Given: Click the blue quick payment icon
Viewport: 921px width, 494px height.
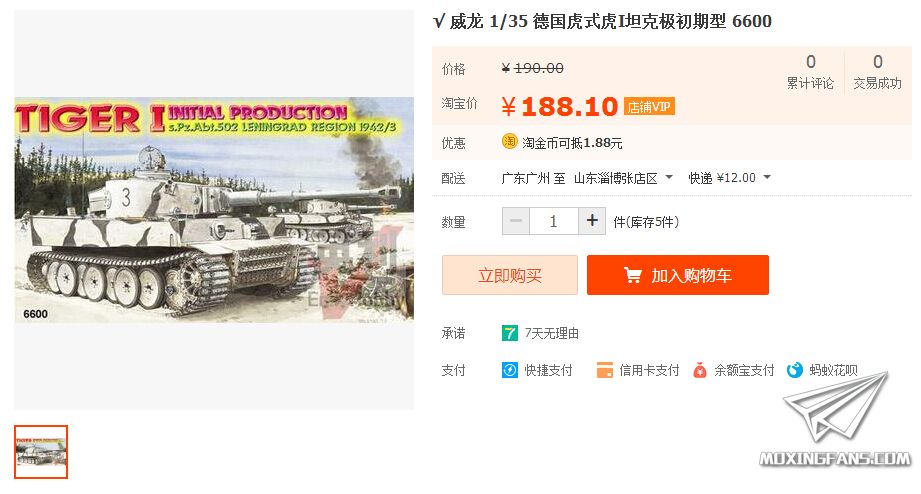Looking at the screenshot, I should [x=509, y=369].
